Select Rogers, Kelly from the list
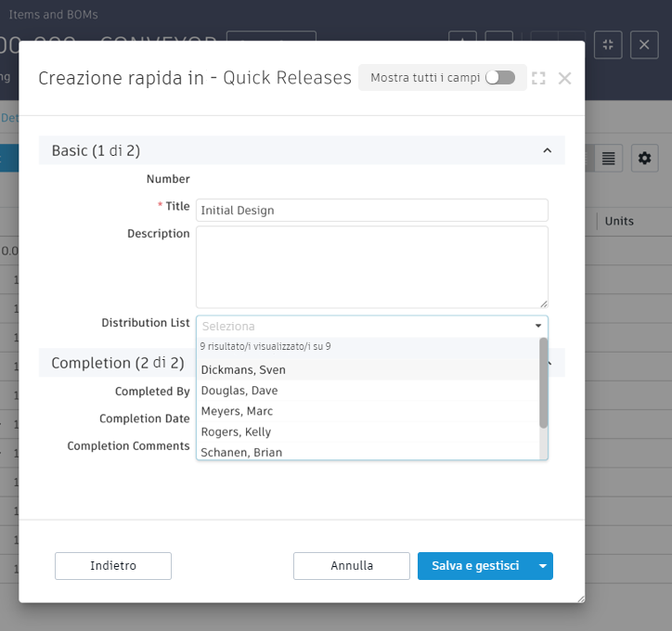 368,431
